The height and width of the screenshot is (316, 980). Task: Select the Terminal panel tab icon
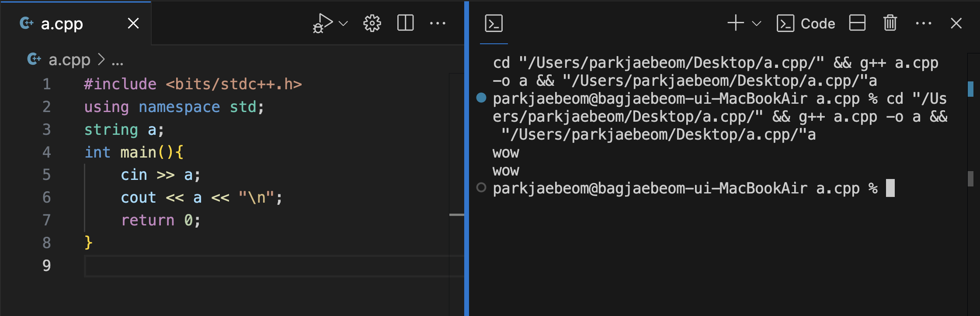494,23
